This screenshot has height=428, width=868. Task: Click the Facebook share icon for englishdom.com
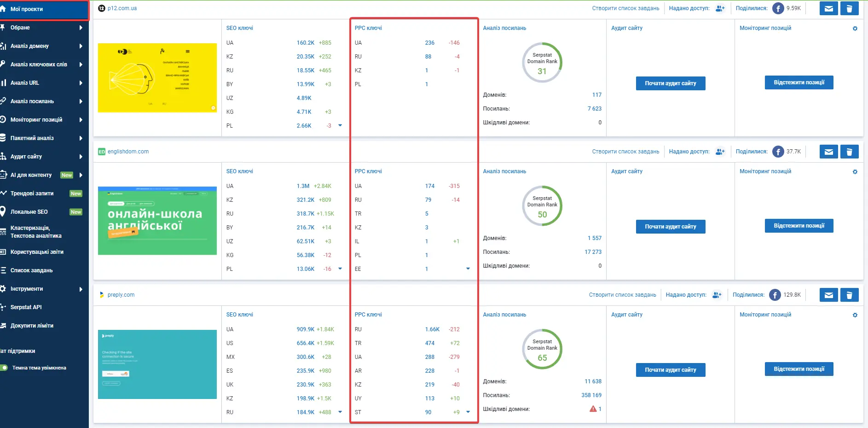[778, 152]
